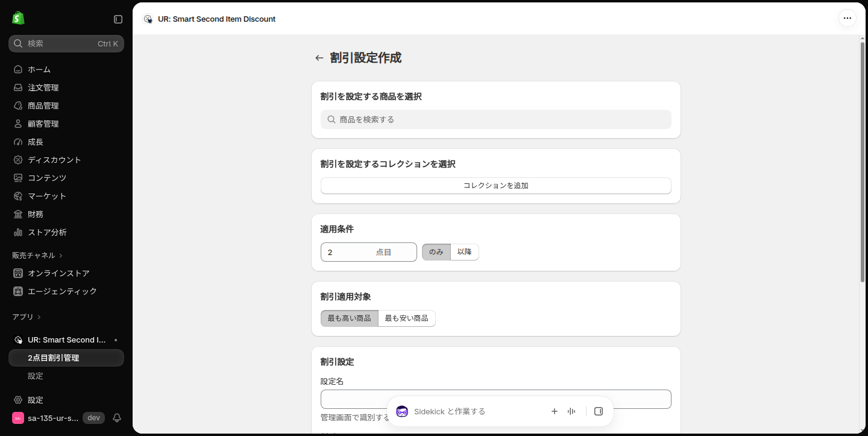
Task: Click the エージェンティック channel icon
Action: tap(18, 291)
